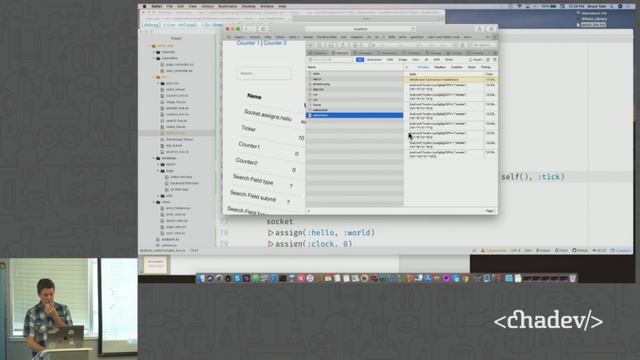Click the Ticker row label
Image resolution: width=640 pixels, height=360 pixels.
(x=249, y=129)
